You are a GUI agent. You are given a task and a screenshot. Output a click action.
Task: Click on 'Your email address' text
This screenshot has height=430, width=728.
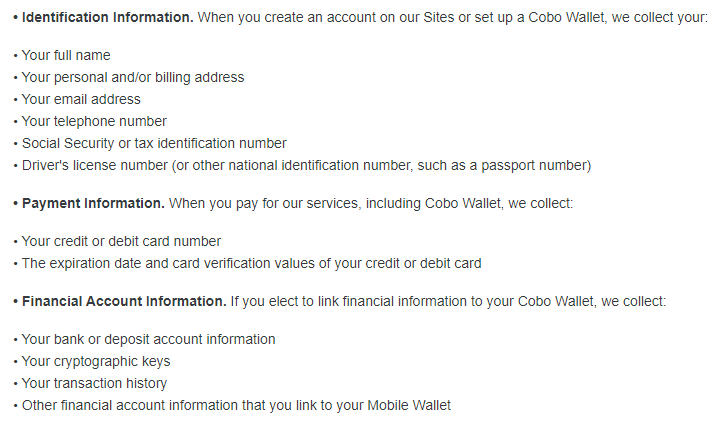pos(81,99)
